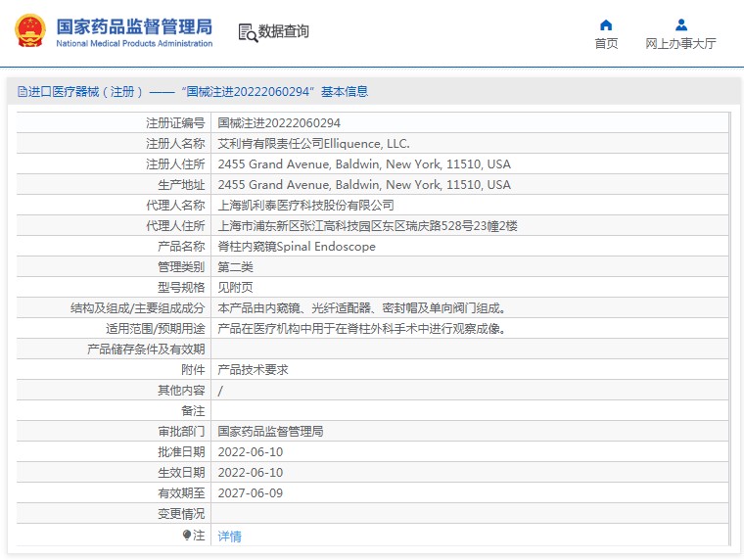Click the 网上办事大厅 user icon
This screenshot has width=744, height=560.
(x=681, y=24)
